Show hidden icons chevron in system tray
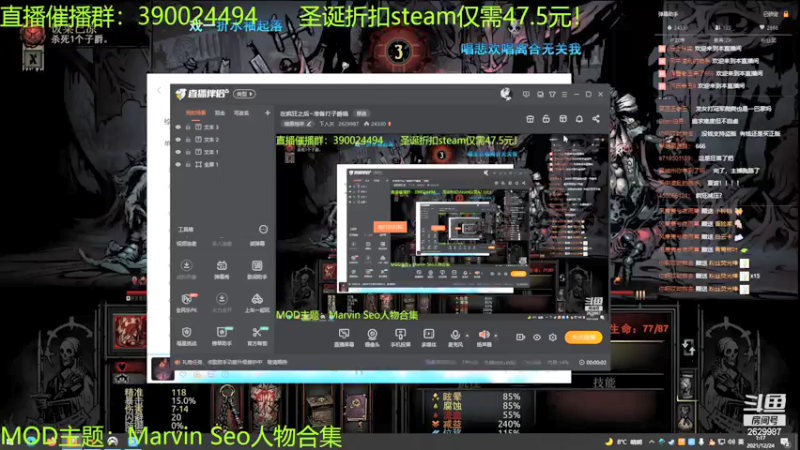This screenshot has height=450, width=800. pos(651,442)
